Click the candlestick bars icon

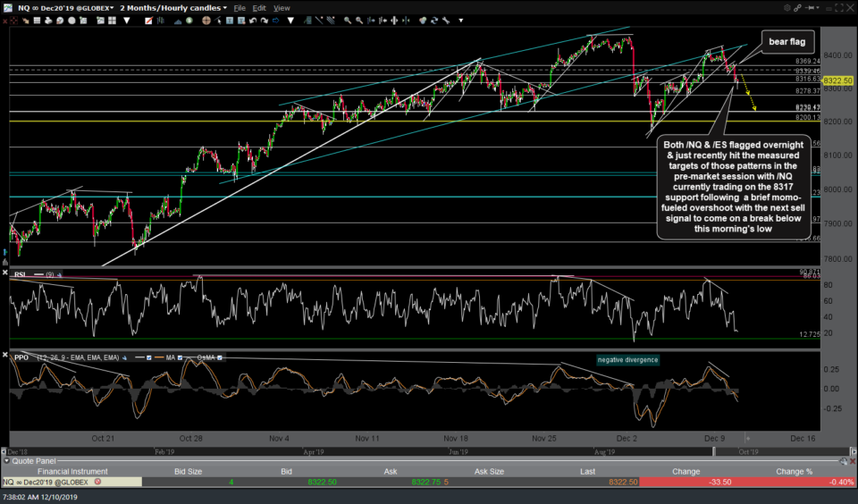(160, 21)
